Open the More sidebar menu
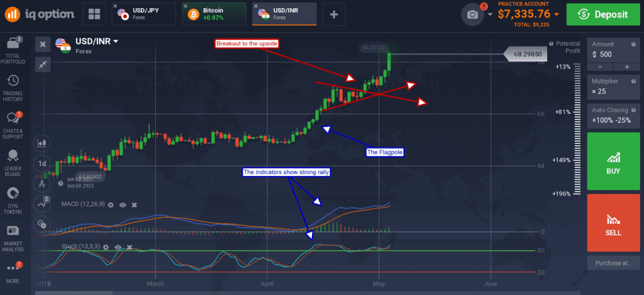The height and width of the screenshot is (295, 644). 13,272
